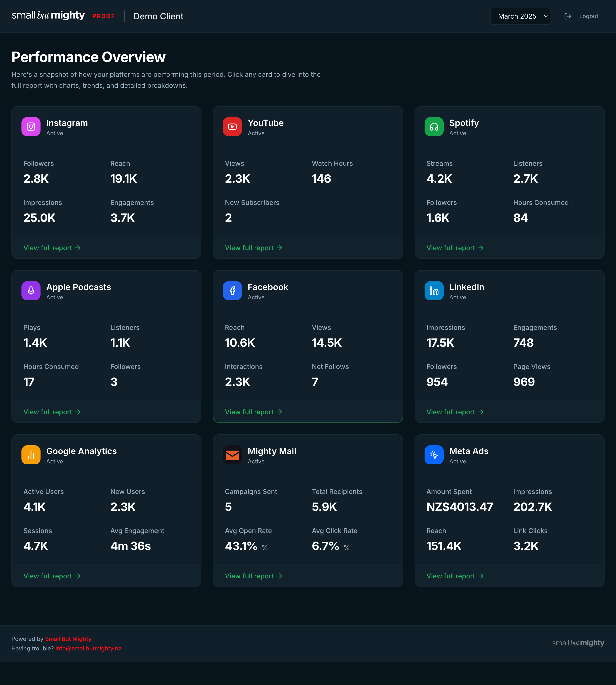
Task: View full report for Meta Ads
Action: (455, 576)
